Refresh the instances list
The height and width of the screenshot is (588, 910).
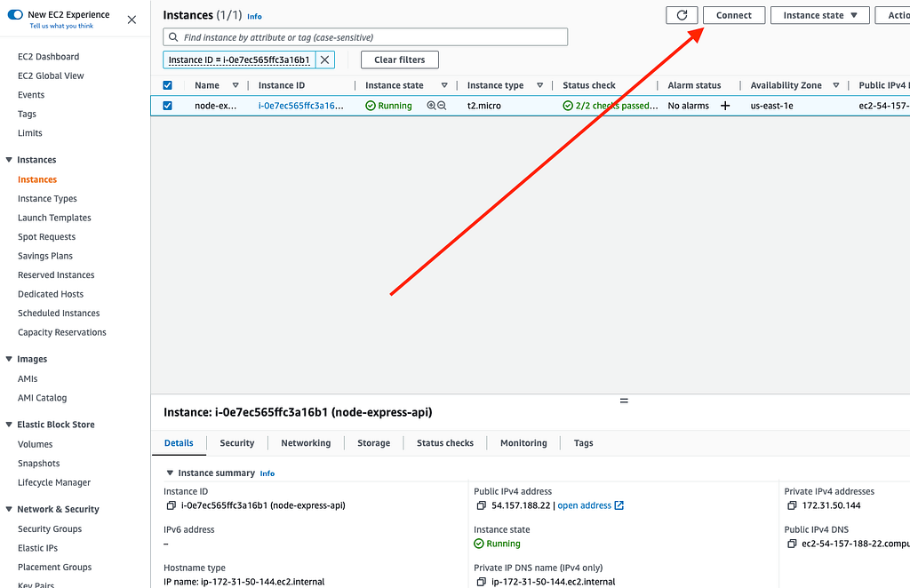(x=682, y=15)
